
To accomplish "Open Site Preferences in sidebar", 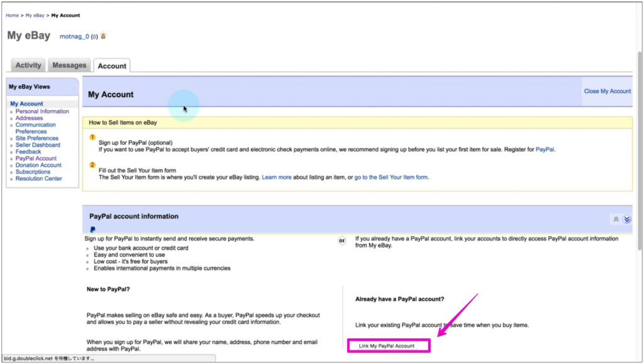I will 37,138.
